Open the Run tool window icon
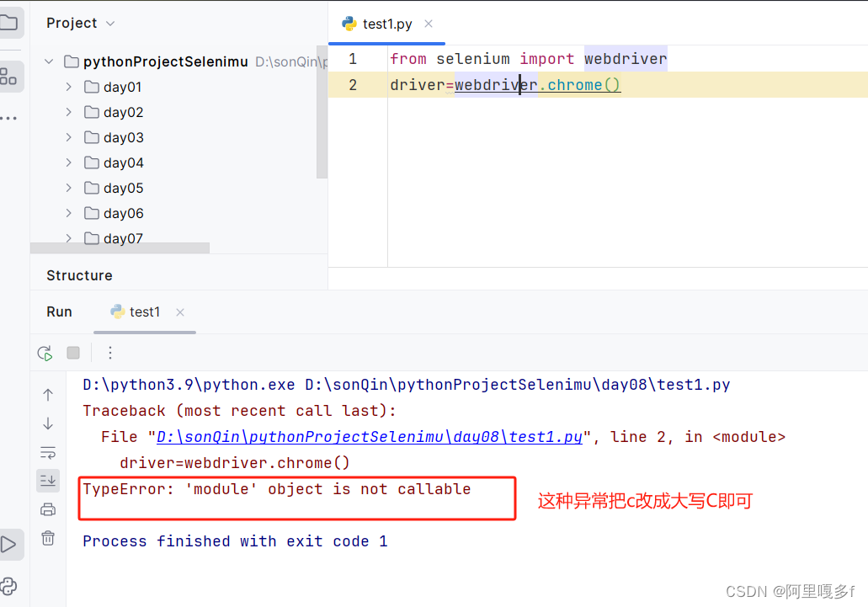Screen dimensions: 868x607 click(8, 545)
